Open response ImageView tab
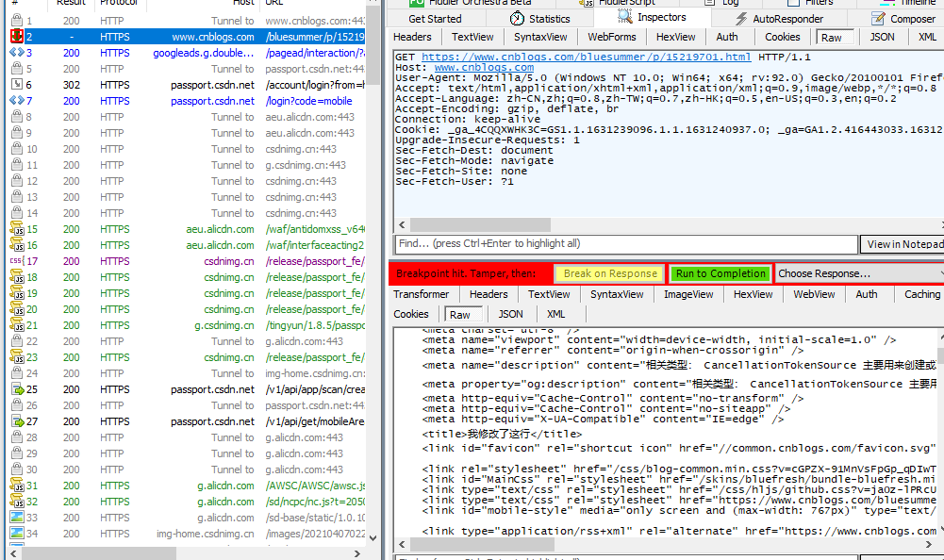Viewport: 944px width, 560px height. (x=688, y=294)
